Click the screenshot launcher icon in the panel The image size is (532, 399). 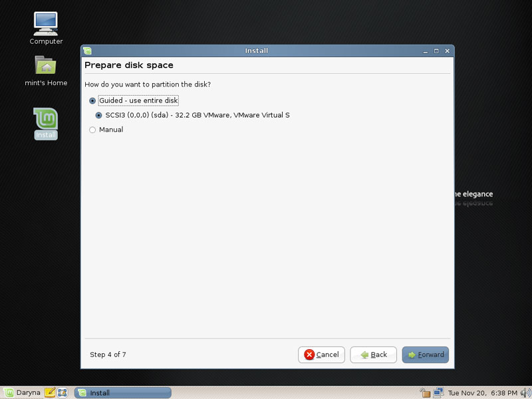(x=62, y=392)
